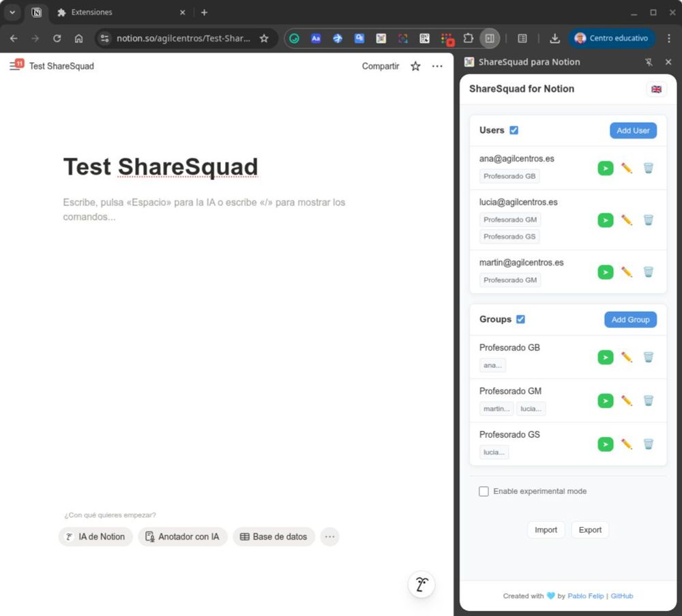Viewport: 682px width, 616px height.
Task: Open Centro educativo profile button
Action: coord(612,38)
